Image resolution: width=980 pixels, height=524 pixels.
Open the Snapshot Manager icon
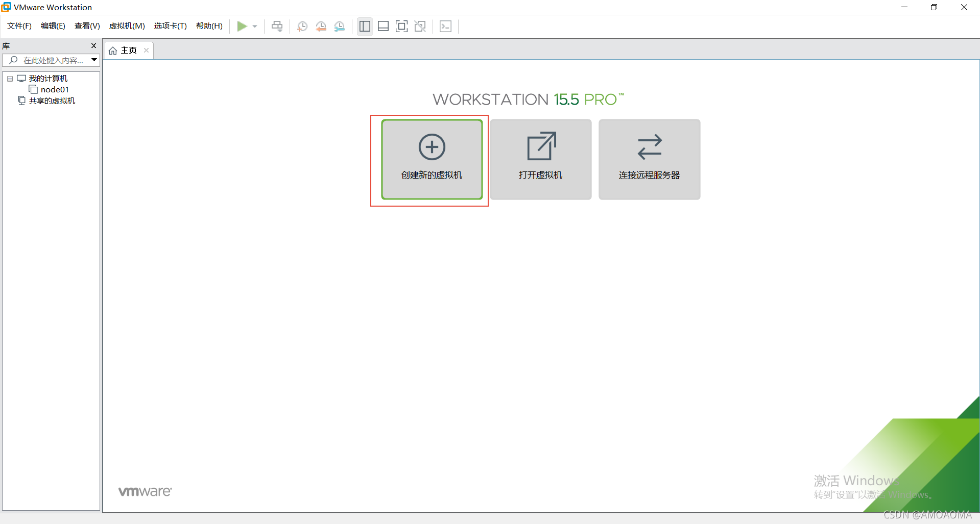pyautogui.click(x=339, y=27)
